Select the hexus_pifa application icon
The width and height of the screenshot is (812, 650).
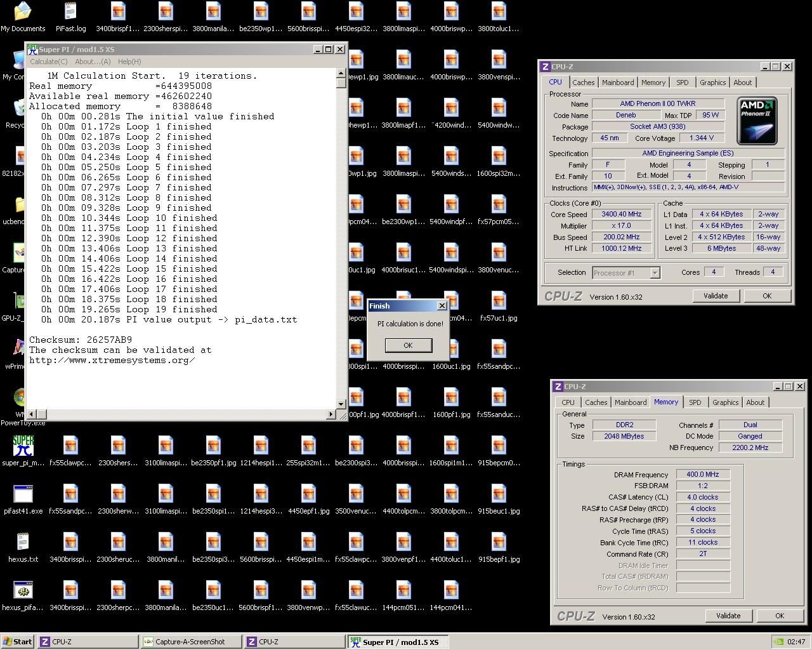click(x=23, y=590)
